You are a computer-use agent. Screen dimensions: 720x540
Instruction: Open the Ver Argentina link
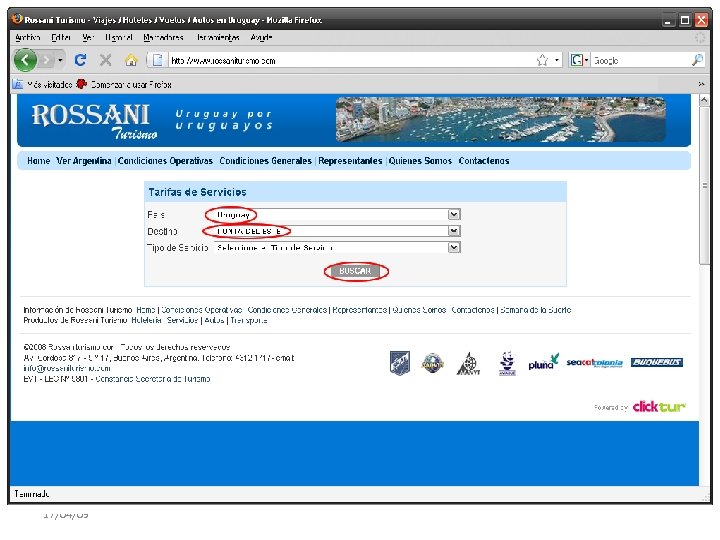[x=84, y=161]
